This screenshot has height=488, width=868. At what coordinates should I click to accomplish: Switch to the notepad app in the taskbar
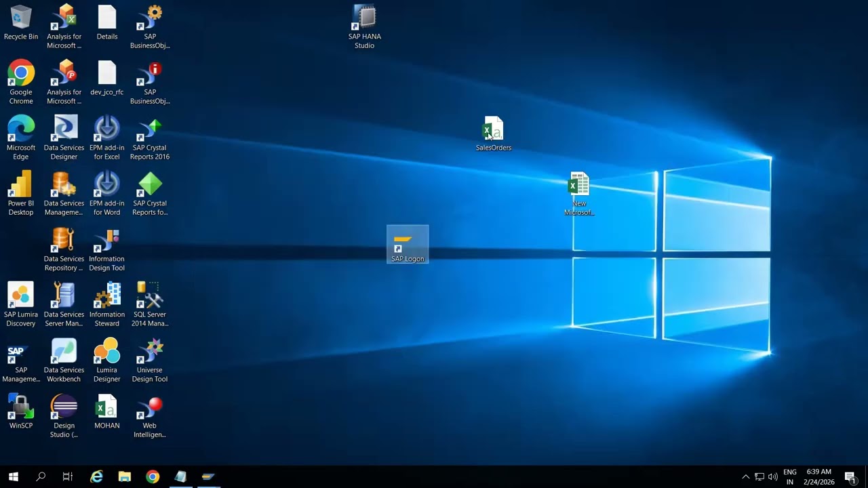point(180,476)
